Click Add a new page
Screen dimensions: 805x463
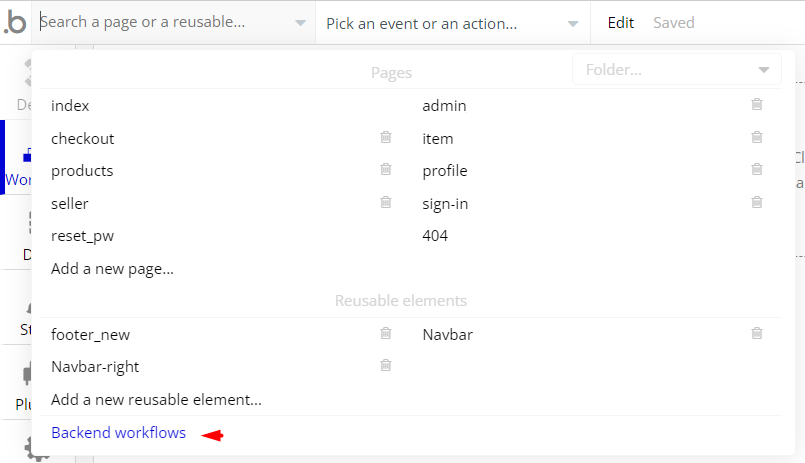(112, 269)
